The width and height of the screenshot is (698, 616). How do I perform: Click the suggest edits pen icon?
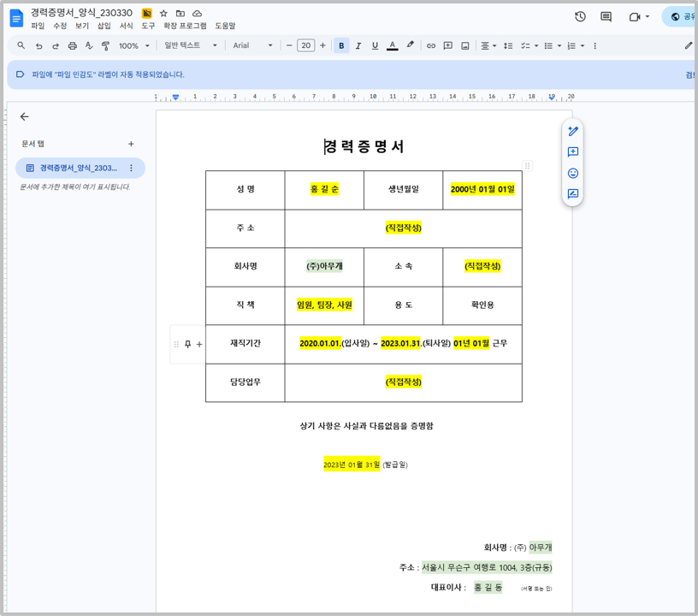click(x=573, y=131)
